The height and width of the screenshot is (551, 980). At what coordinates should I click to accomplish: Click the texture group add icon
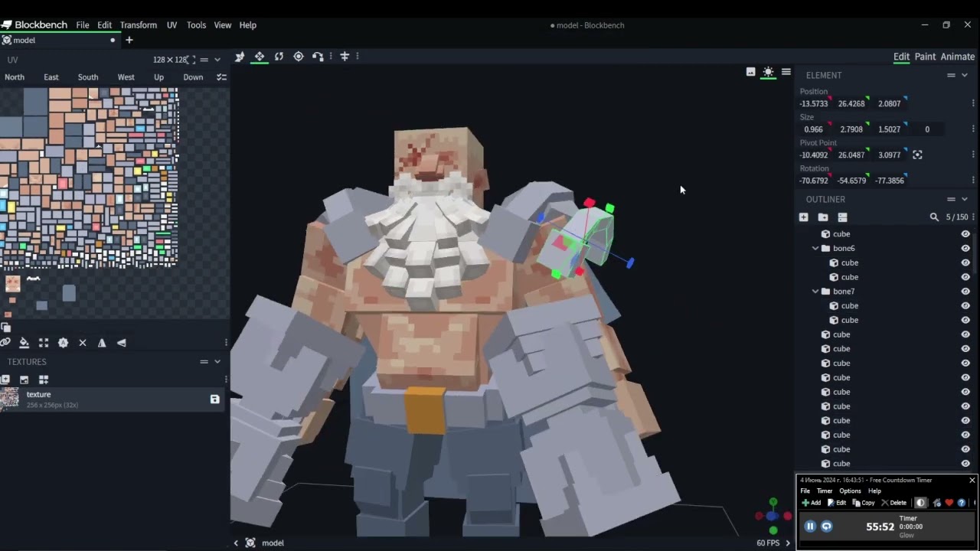[x=44, y=380]
